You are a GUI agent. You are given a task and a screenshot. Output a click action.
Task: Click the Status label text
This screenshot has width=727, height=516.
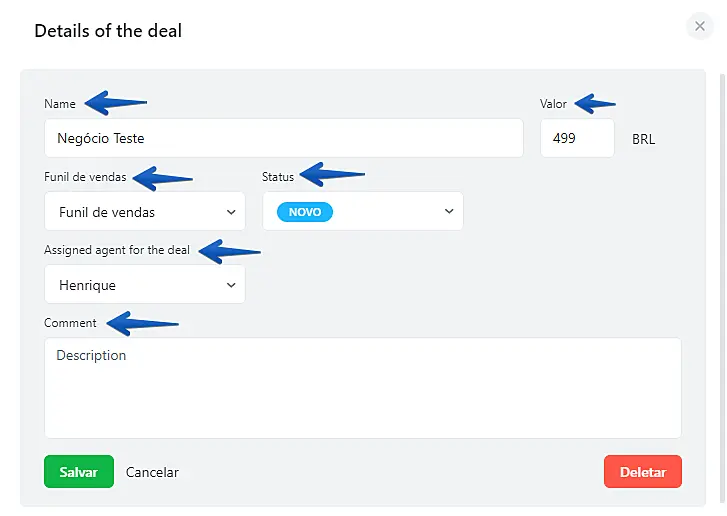pos(278,177)
